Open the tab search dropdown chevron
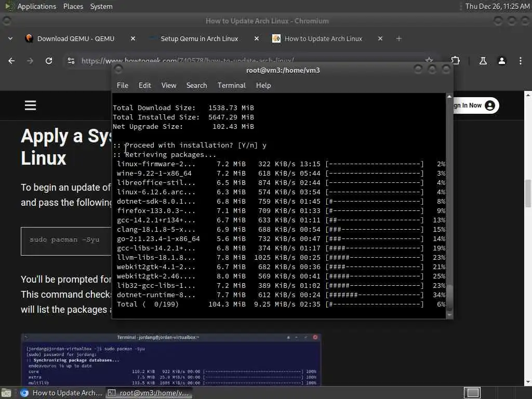The width and height of the screenshot is (532, 399). (x=10, y=38)
